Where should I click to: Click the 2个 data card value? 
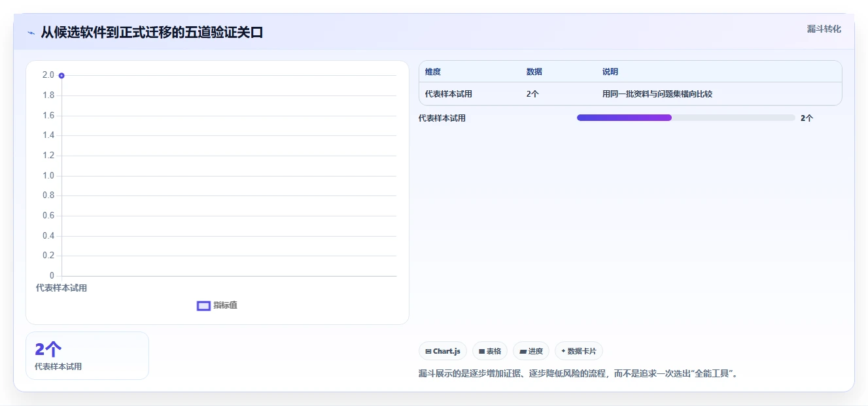tap(48, 349)
